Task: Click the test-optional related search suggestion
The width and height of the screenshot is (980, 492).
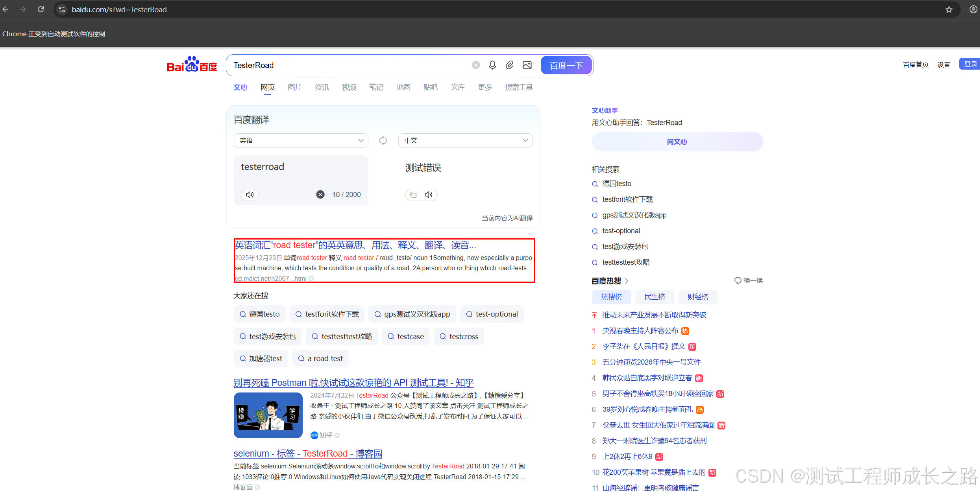Action: pos(621,231)
